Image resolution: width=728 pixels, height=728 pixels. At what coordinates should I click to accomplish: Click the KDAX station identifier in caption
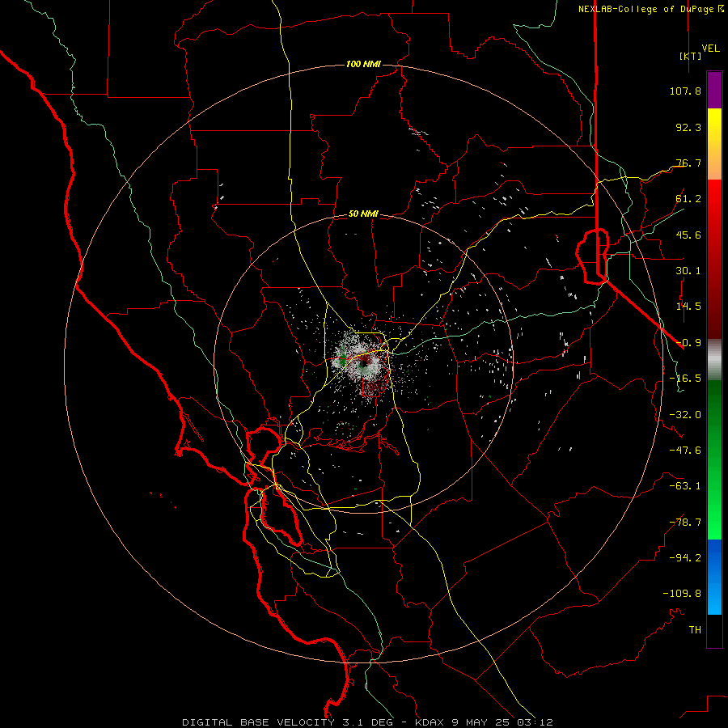coord(430,722)
